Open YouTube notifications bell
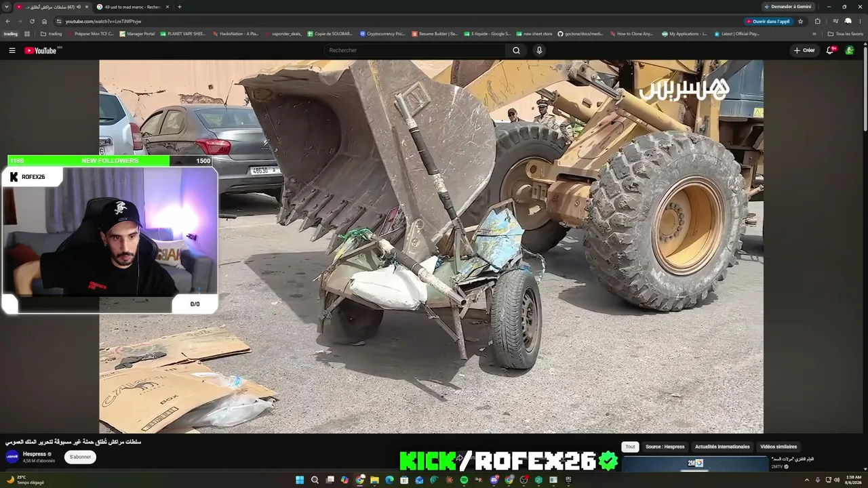 830,50
